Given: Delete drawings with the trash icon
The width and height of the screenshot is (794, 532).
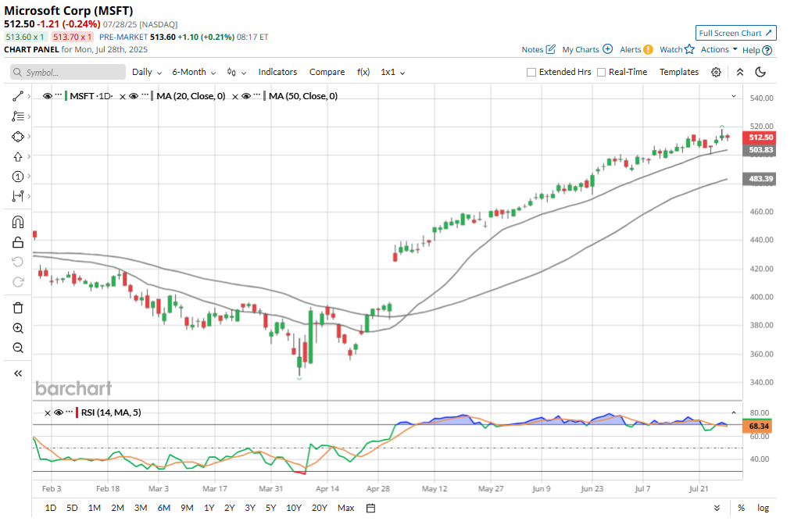Looking at the screenshot, I should point(18,308).
